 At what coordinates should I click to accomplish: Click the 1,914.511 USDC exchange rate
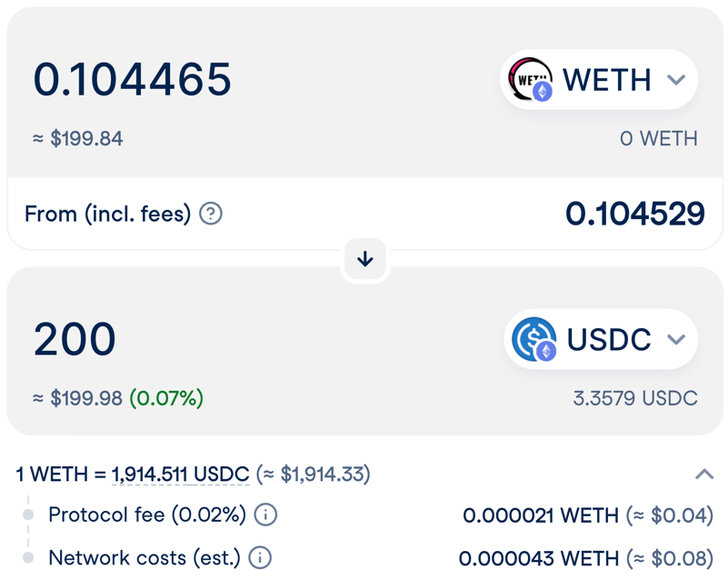(180, 474)
